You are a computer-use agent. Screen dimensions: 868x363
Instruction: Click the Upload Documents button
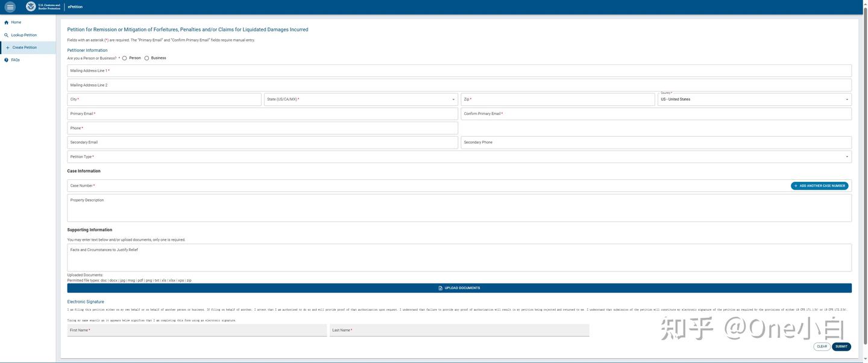(459, 288)
